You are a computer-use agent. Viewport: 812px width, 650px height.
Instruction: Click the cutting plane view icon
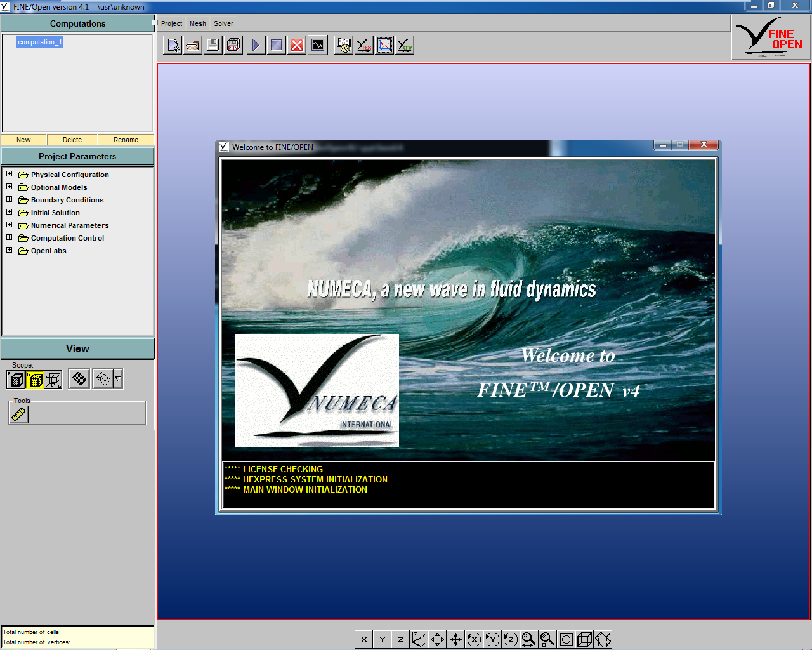click(x=603, y=639)
